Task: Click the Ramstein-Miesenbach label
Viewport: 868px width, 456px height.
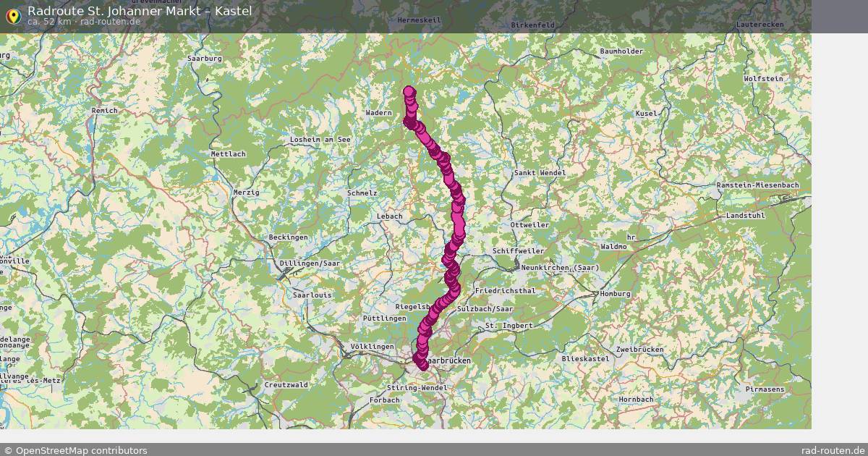Action: point(757,185)
